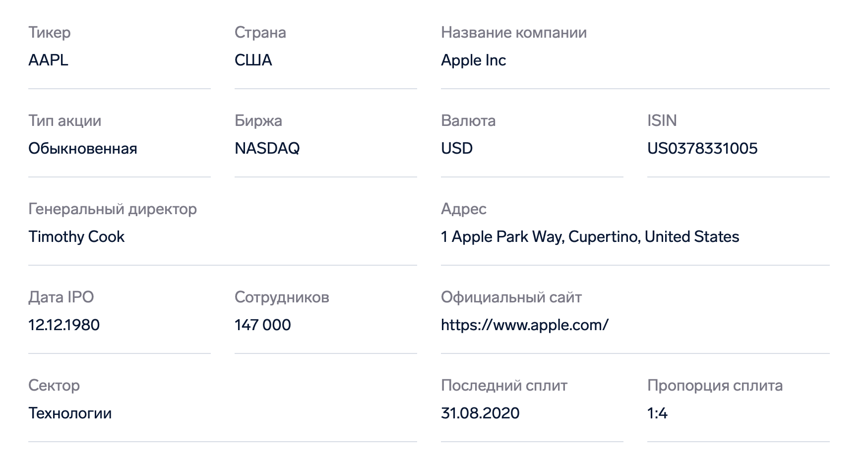Select the USD currency value
Image resolution: width=868 pixels, height=464 pixels.
click(457, 148)
